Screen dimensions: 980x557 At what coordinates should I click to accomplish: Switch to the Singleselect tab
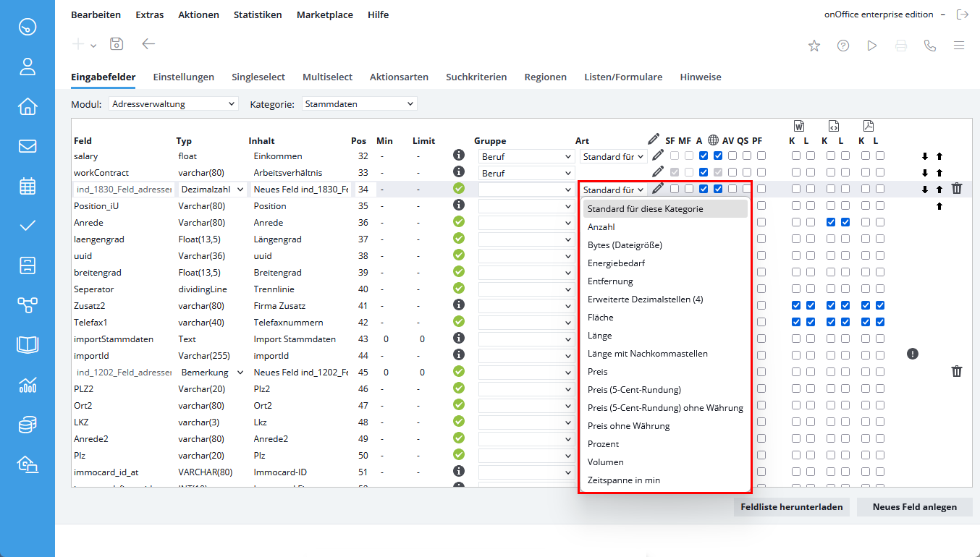coord(258,77)
